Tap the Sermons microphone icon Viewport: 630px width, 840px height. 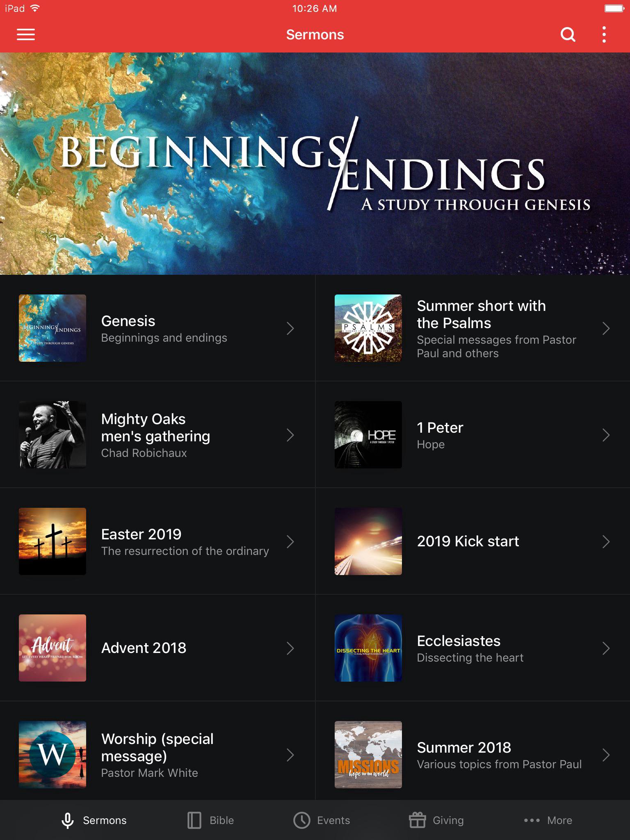click(x=68, y=820)
